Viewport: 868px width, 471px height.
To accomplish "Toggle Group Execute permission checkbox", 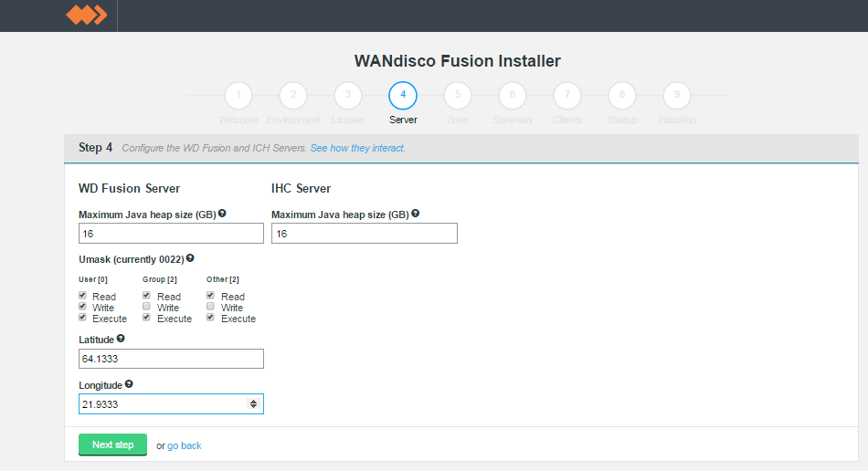I will [x=147, y=318].
